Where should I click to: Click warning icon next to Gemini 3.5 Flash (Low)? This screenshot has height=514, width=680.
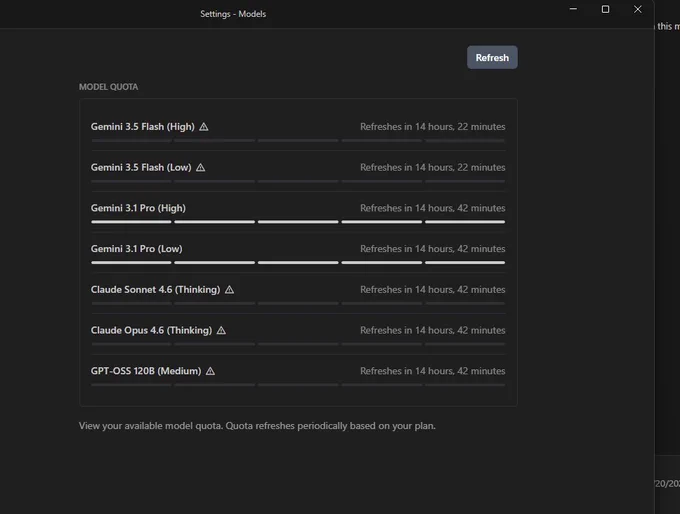[200, 167]
